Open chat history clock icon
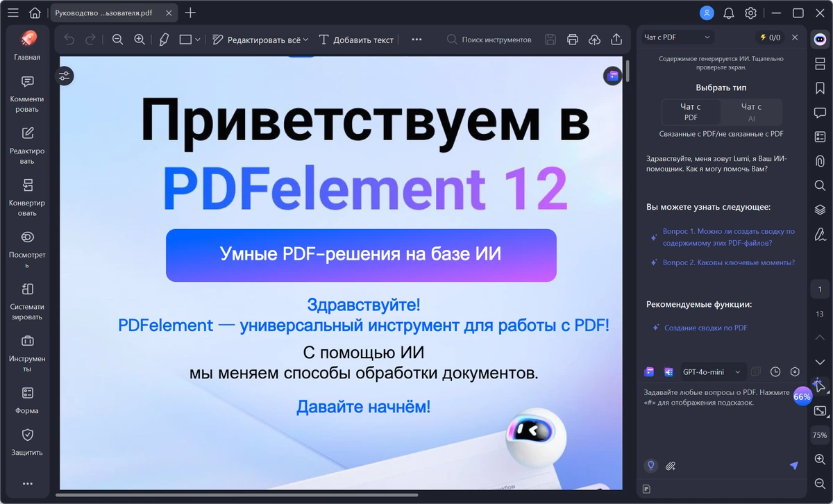This screenshot has width=833, height=504. [775, 372]
